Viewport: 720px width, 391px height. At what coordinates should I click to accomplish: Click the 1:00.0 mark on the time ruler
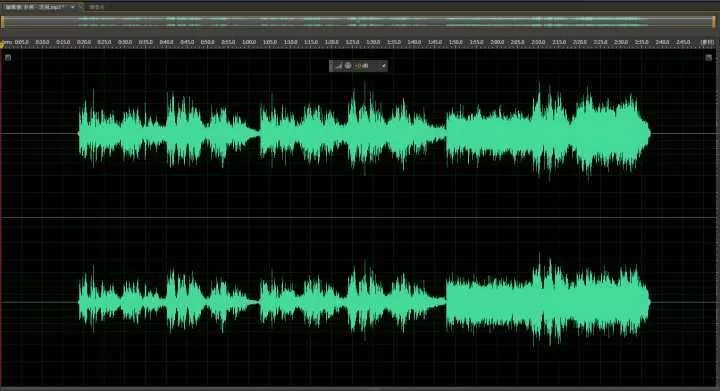point(249,42)
